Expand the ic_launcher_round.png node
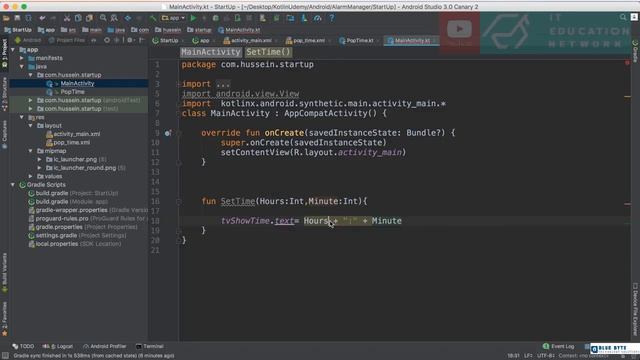Screen dimensions: 640x360 pyautogui.click(x=40, y=168)
